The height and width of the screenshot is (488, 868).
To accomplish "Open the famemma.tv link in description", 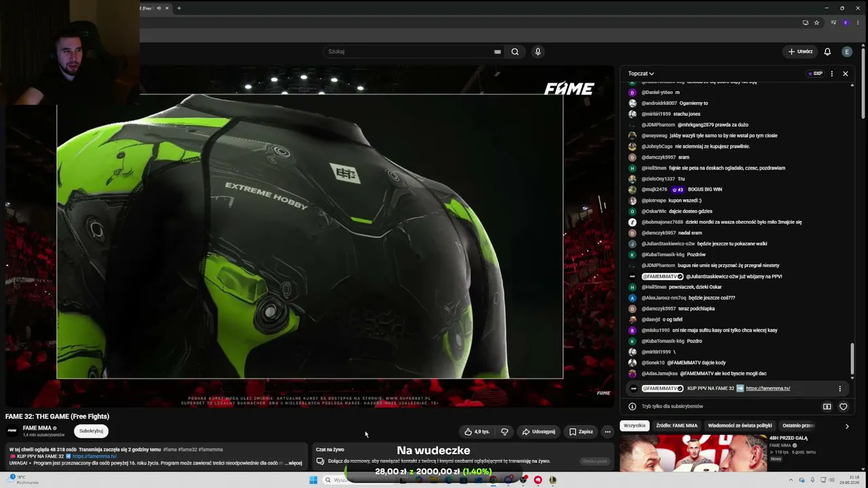I will pos(94,456).
